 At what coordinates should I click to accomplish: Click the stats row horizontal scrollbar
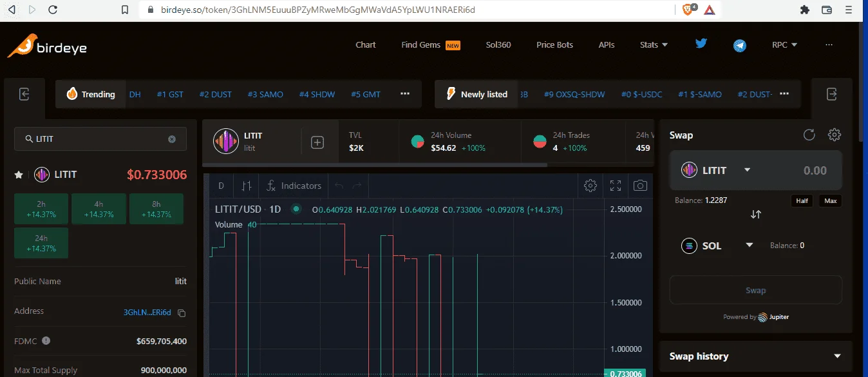point(375,165)
